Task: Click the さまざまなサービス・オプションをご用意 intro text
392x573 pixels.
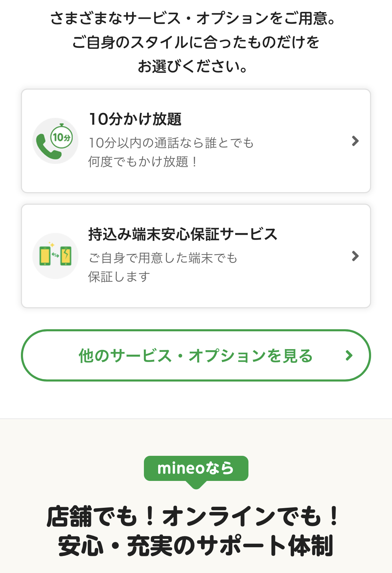Action: (x=193, y=18)
